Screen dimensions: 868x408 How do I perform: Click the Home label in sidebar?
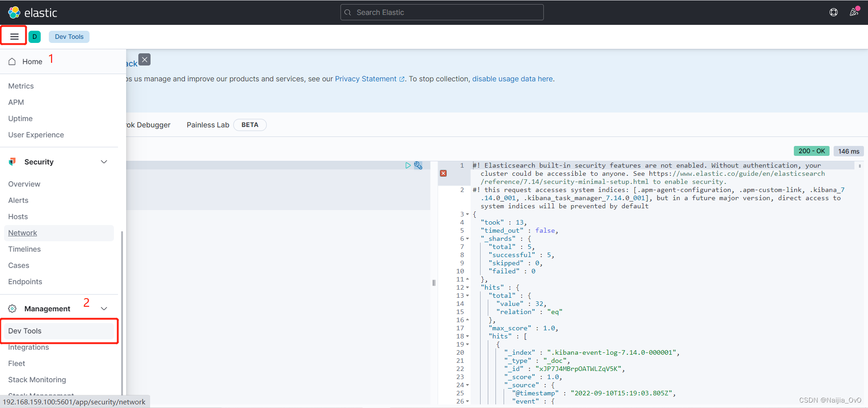click(32, 61)
